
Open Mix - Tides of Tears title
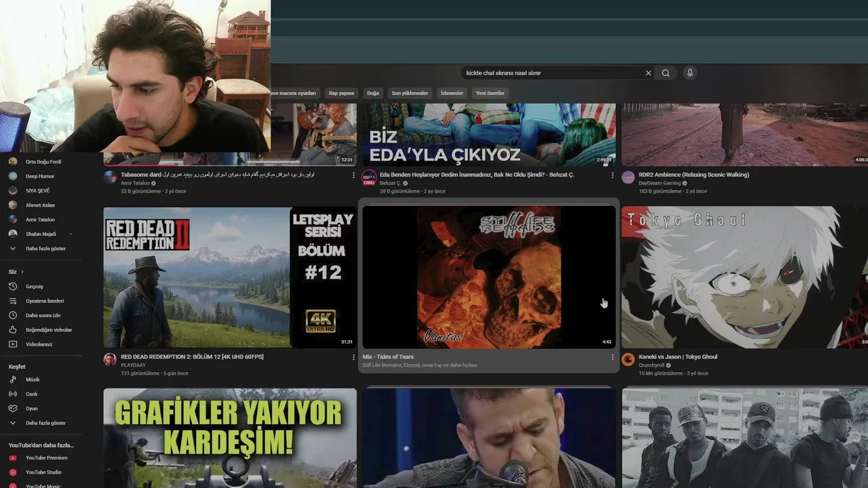(388, 357)
